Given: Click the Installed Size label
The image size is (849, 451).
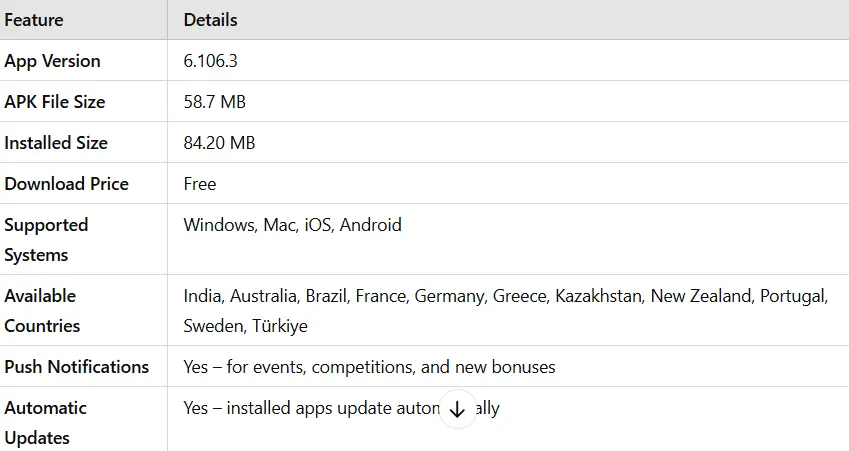Looking at the screenshot, I should point(56,143).
